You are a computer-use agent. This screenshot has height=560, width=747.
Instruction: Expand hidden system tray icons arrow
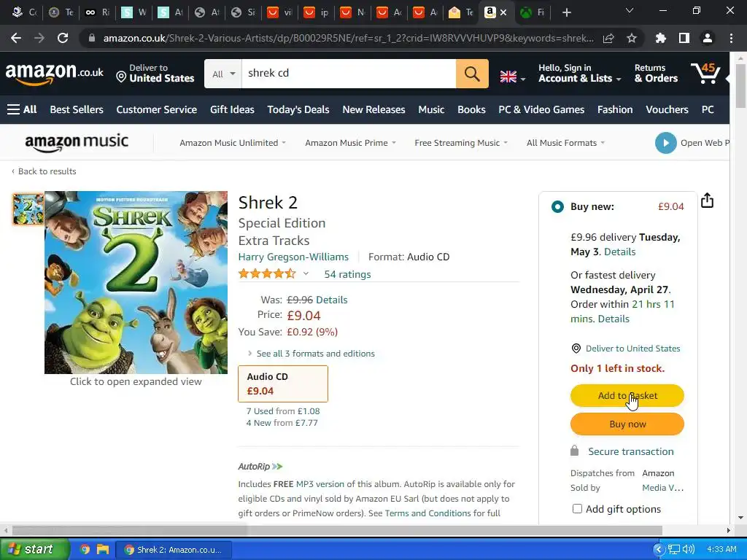659,550
